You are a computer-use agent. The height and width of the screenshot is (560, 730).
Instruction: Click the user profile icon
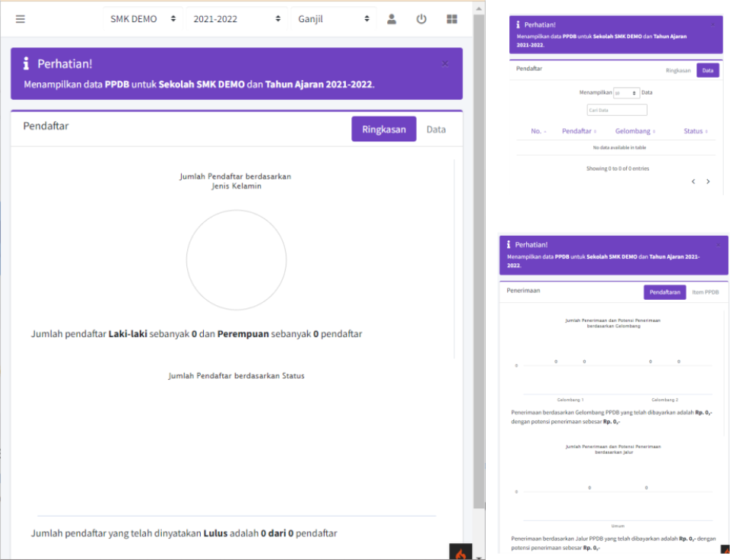tap(392, 19)
